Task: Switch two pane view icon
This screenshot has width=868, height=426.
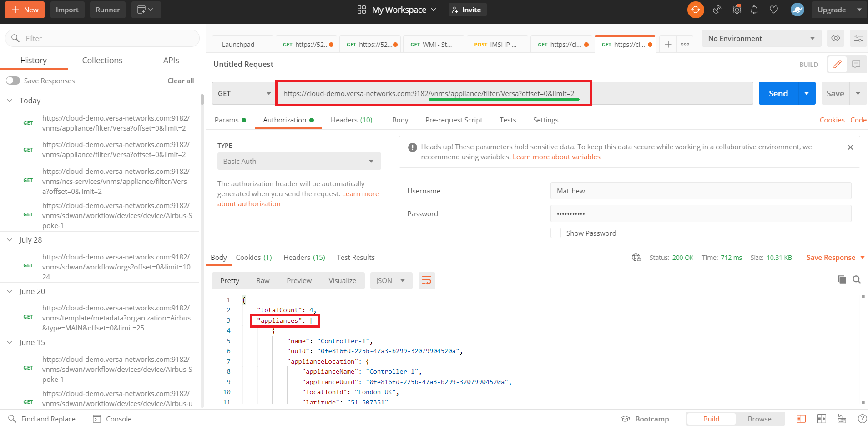Action: coord(822,419)
